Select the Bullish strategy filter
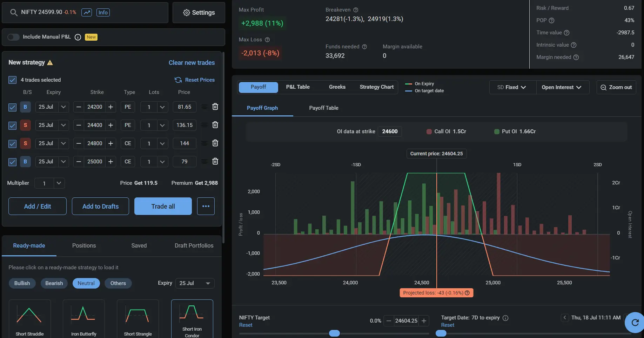Screen dimensions: 644x338 pyautogui.click(x=22, y=283)
